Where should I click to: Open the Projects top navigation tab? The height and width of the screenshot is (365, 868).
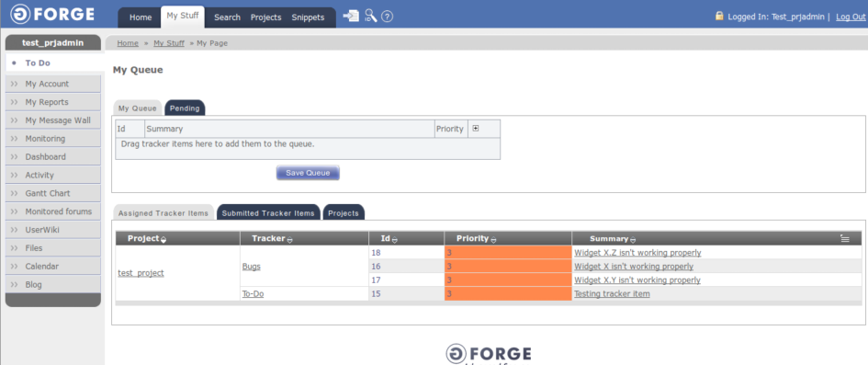(x=265, y=17)
